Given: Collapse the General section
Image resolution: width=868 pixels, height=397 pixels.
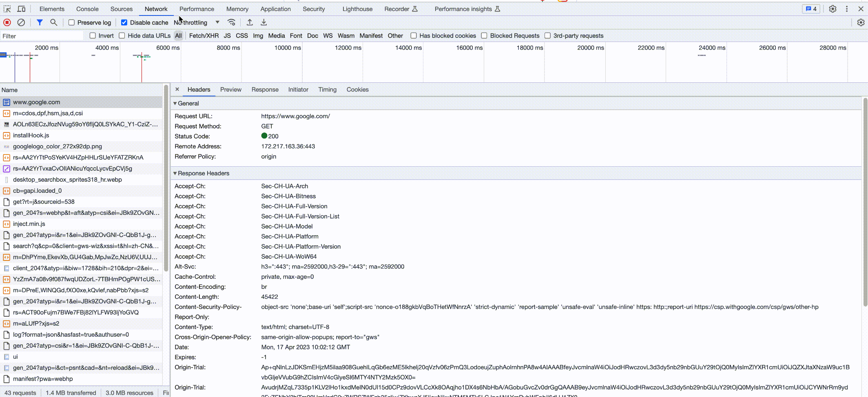Looking at the screenshot, I should click(x=188, y=104).
